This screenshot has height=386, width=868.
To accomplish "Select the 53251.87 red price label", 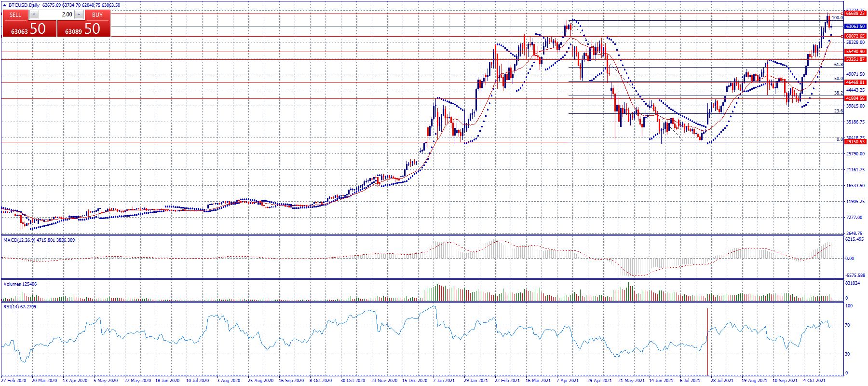I will pyautogui.click(x=855, y=59).
